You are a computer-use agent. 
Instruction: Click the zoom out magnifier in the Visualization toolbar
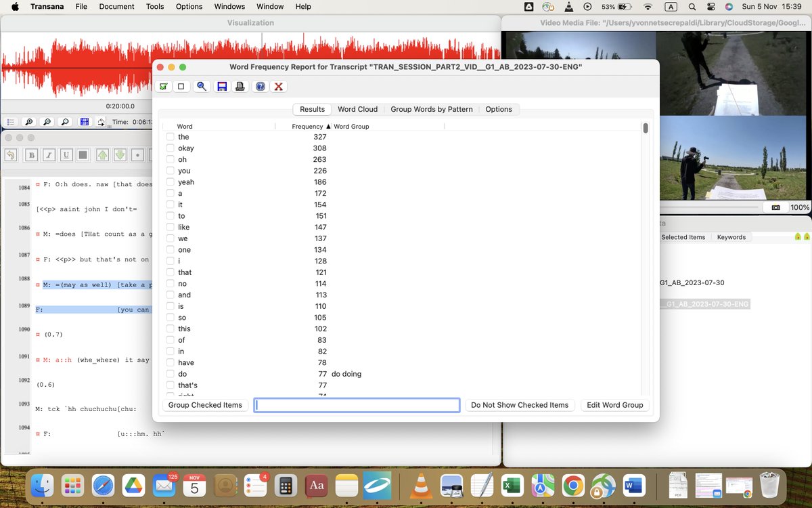[47, 122]
